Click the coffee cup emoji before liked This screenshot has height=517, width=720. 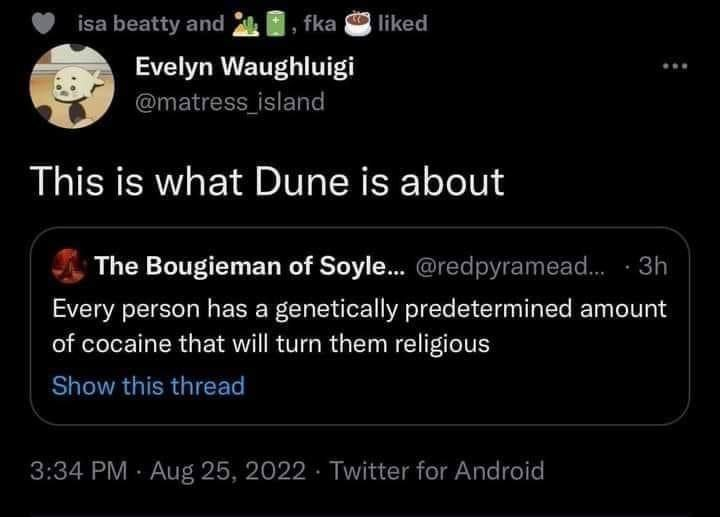click(x=356, y=22)
